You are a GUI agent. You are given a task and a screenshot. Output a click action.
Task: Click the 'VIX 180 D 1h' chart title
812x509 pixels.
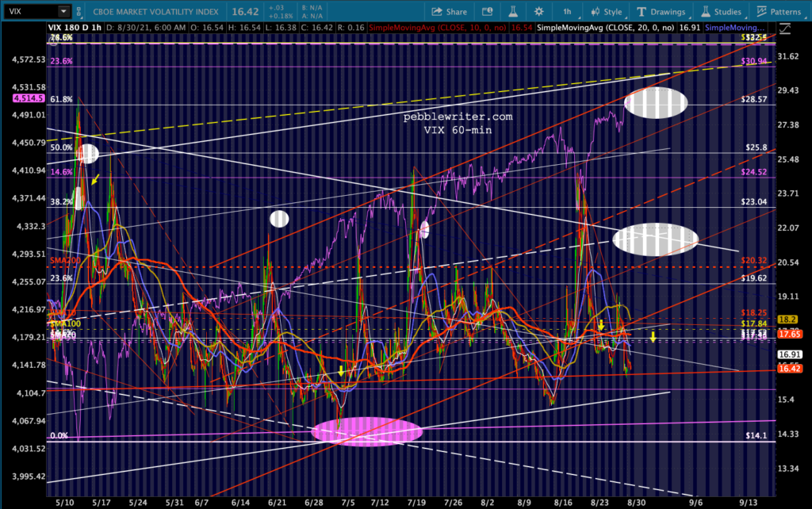tap(75, 28)
